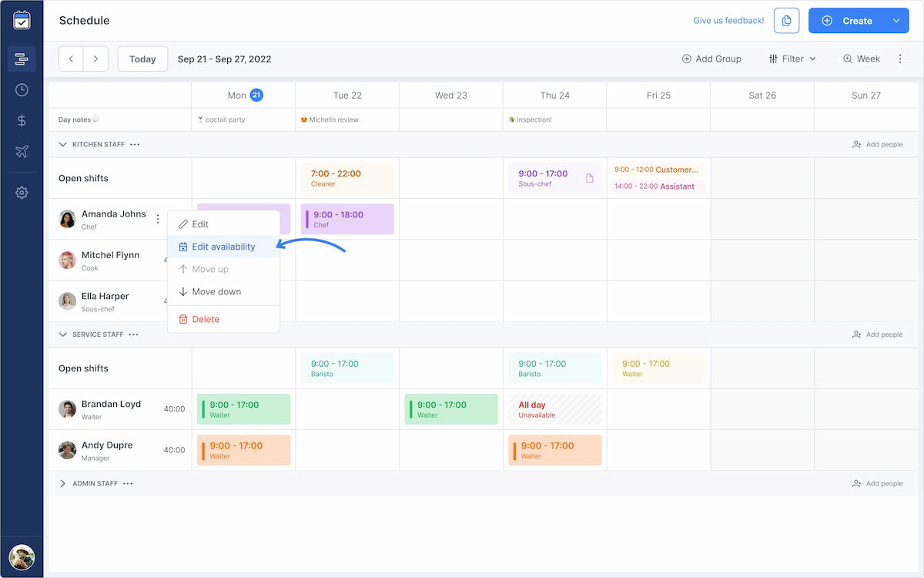Jump to today using the Today button
The image size is (924, 578).
(142, 59)
